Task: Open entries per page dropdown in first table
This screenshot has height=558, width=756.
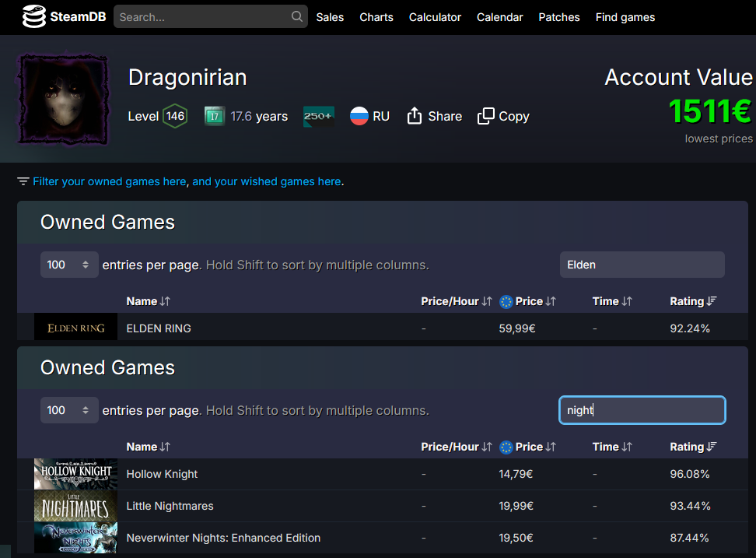Action: click(69, 265)
